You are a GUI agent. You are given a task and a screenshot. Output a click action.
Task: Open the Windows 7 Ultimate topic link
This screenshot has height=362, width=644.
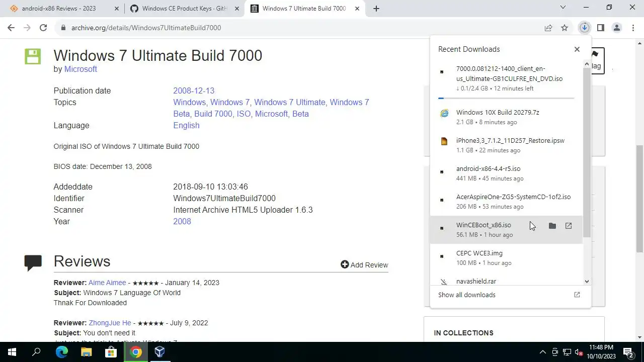pyautogui.click(x=290, y=102)
